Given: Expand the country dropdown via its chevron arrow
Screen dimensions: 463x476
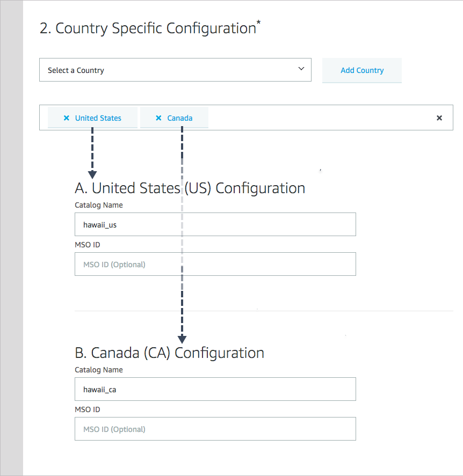Looking at the screenshot, I should (x=301, y=69).
